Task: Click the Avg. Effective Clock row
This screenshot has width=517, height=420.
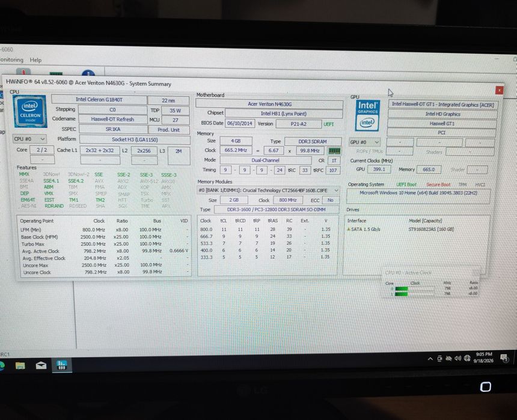Action: pyautogui.click(x=104, y=258)
